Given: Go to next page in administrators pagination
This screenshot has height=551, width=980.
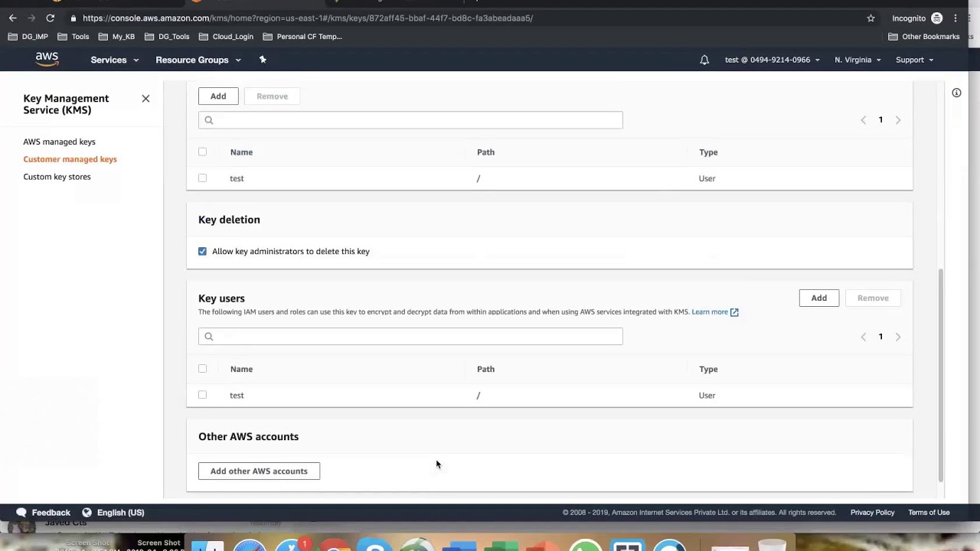Looking at the screenshot, I should (x=898, y=120).
